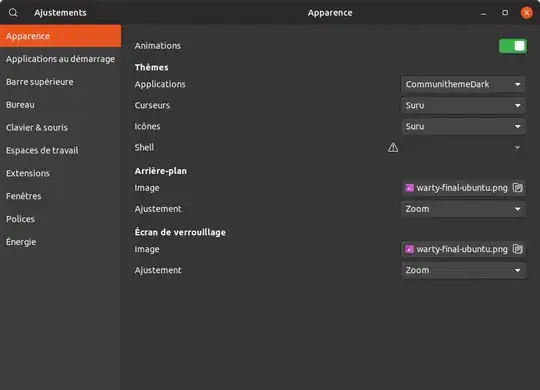This screenshot has width=540, height=390.
Task: Click the copy icon beside lock screen image file
Action: [518, 249]
